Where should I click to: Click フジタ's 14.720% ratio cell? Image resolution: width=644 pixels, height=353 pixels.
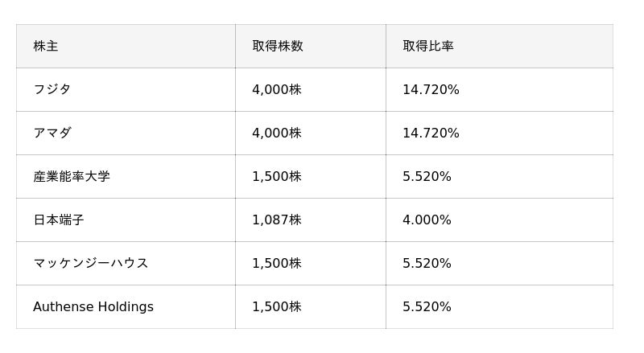pyautogui.click(x=431, y=90)
